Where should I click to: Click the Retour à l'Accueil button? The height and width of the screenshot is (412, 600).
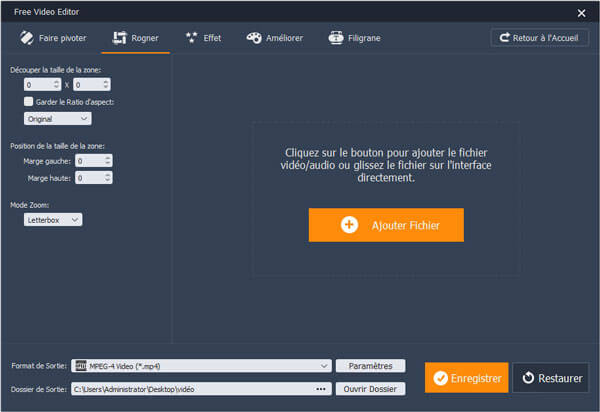[540, 38]
